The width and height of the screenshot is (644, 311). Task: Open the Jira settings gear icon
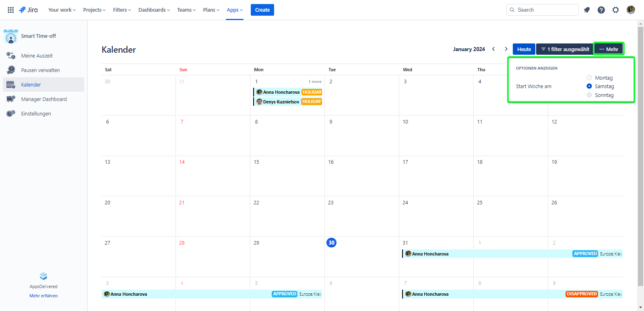(615, 10)
